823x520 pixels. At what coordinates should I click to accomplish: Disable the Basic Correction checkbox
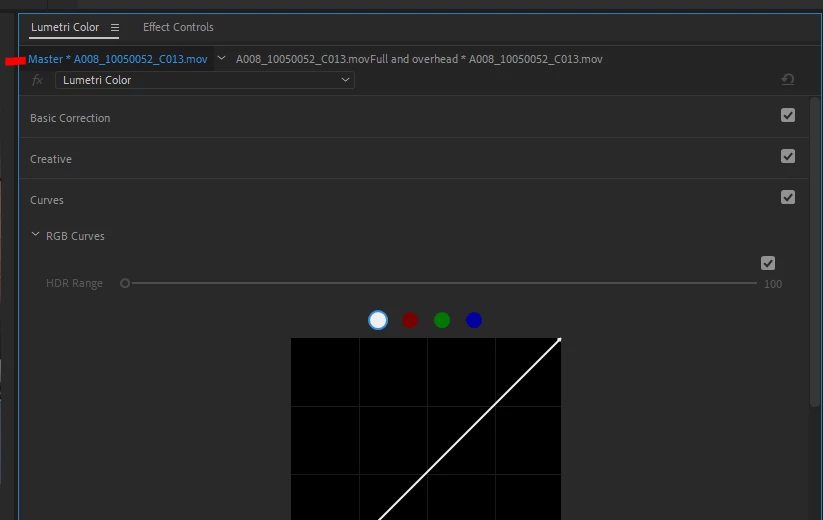pyautogui.click(x=787, y=115)
